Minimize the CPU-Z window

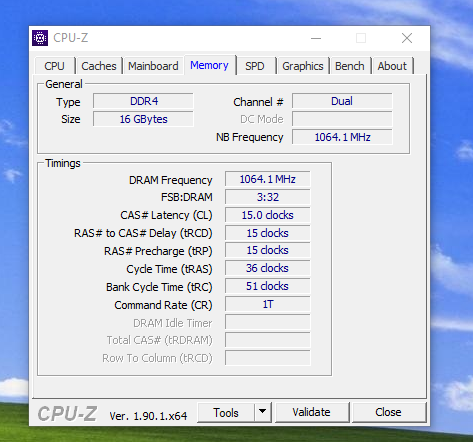pyautogui.click(x=316, y=38)
